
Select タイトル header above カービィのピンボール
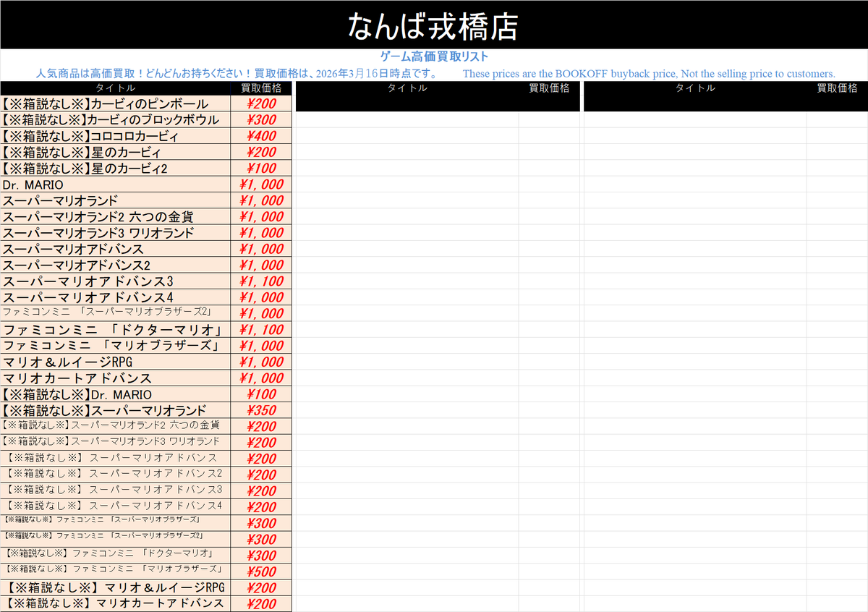click(116, 88)
